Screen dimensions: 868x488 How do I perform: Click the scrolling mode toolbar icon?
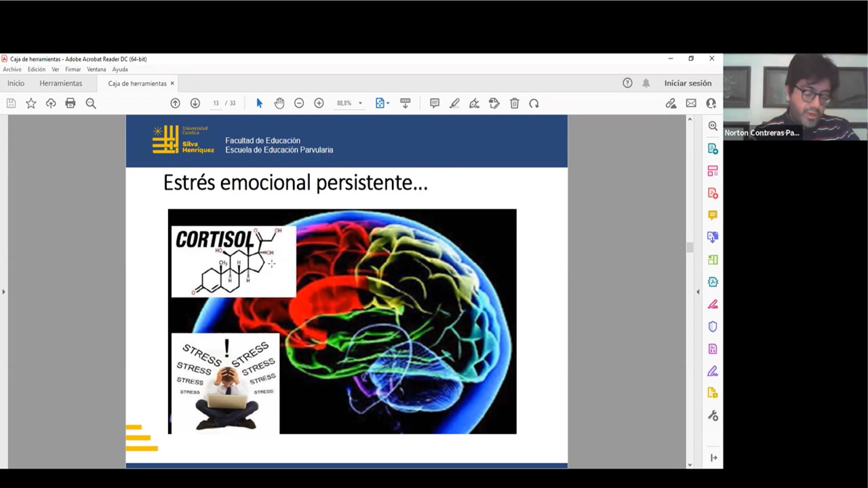tap(406, 103)
